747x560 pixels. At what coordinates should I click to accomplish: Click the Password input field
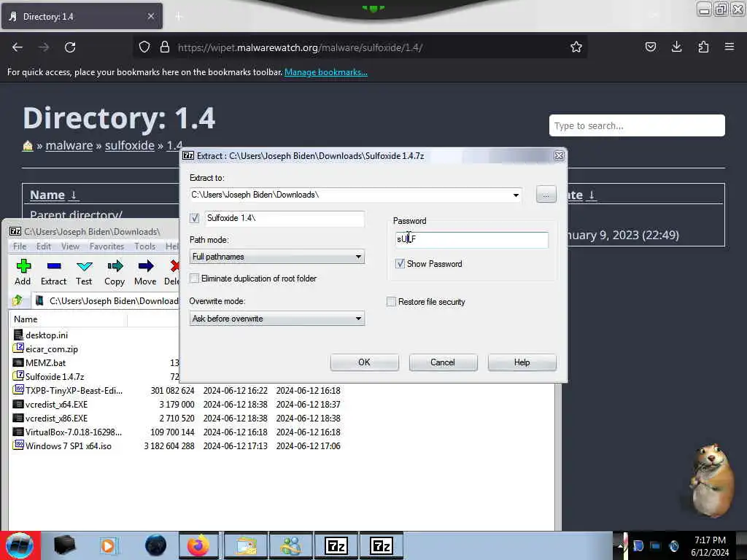pos(471,239)
